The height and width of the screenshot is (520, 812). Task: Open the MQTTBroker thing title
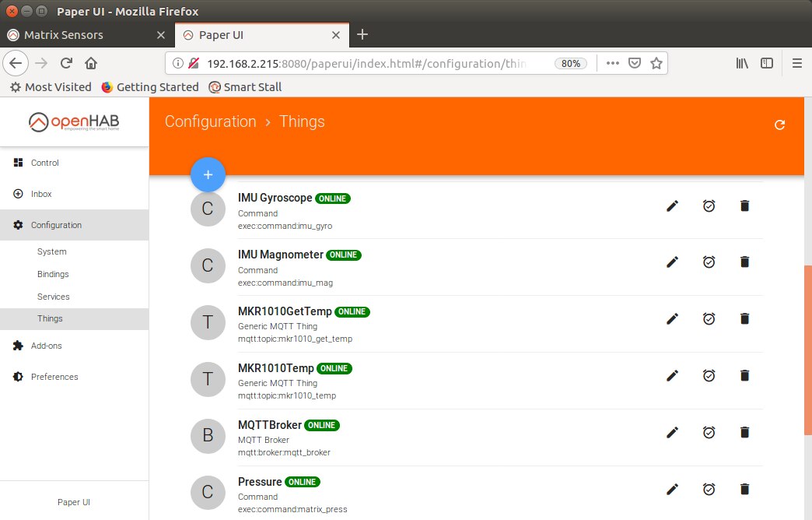tap(270, 425)
